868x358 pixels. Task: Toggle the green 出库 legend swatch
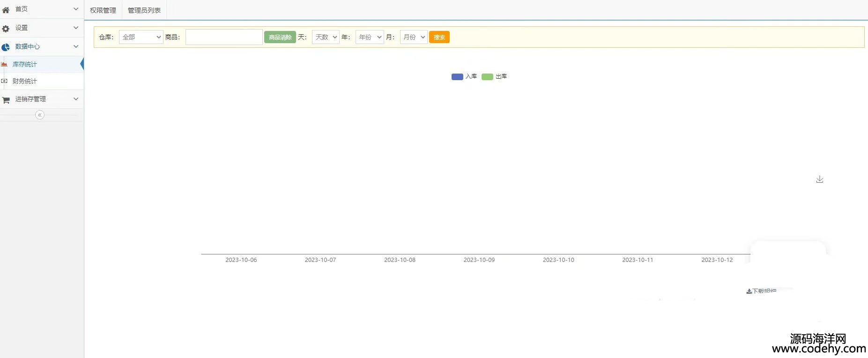click(487, 77)
